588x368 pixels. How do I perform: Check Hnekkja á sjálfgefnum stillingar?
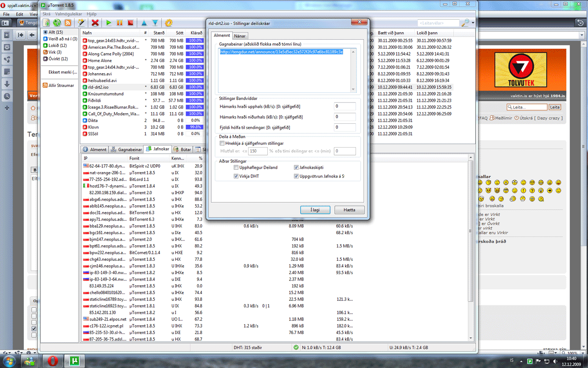click(222, 144)
